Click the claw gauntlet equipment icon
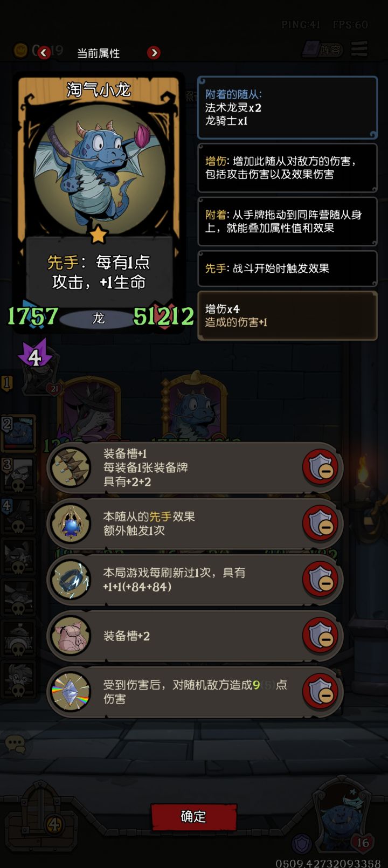The image size is (388, 868). [x=71, y=467]
